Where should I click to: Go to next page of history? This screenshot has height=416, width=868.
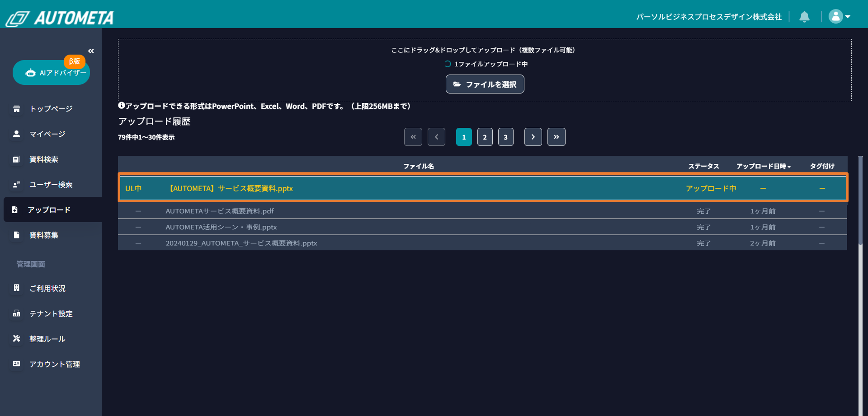point(533,137)
